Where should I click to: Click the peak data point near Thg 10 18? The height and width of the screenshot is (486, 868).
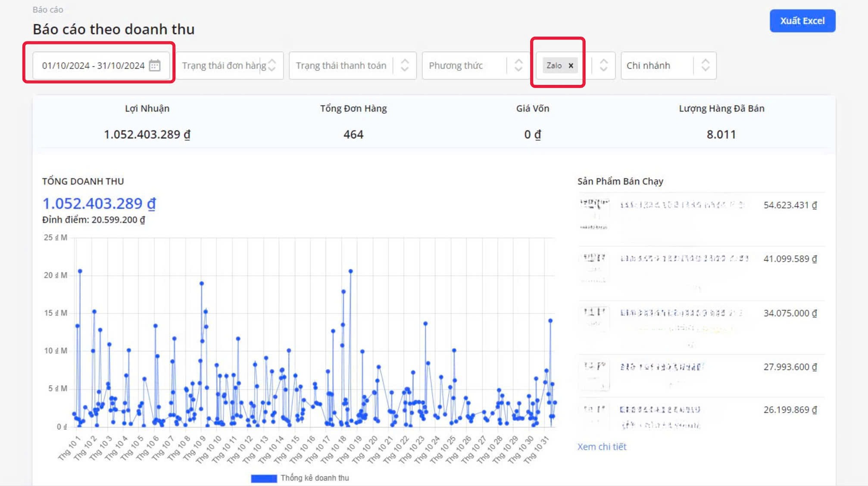(x=351, y=271)
